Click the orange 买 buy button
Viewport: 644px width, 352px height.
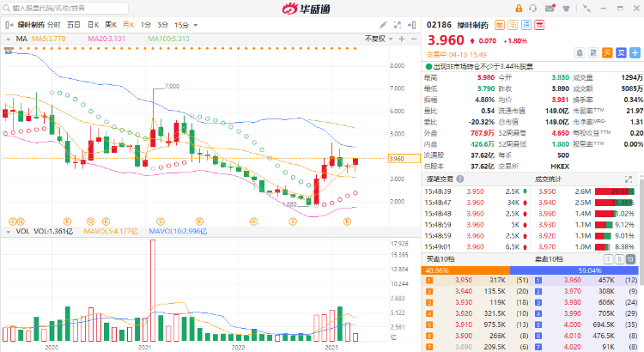tap(607, 52)
